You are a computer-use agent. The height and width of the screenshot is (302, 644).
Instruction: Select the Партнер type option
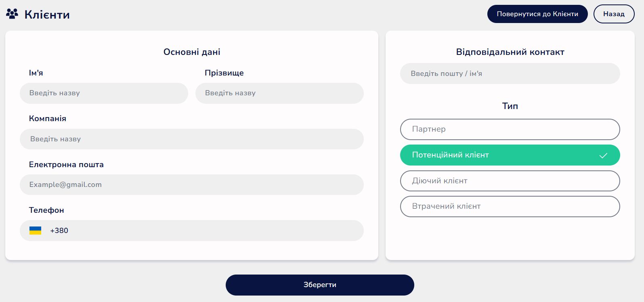510,129
